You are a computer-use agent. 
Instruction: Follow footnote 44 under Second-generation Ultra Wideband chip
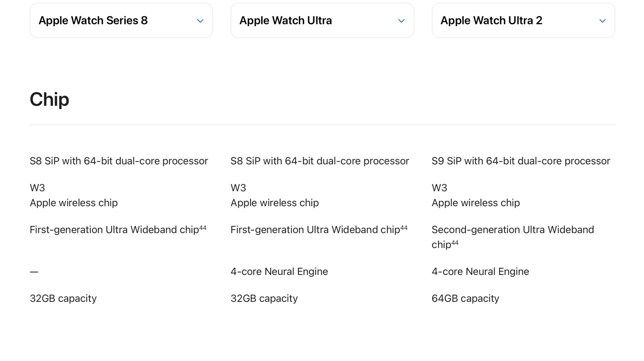point(455,243)
